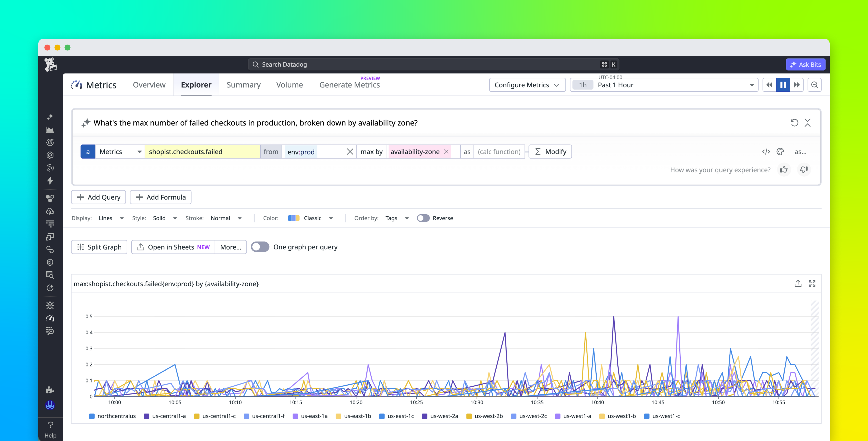
Task: Open the Past 1 Hour time range dropdown
Action: coord(664,85)
